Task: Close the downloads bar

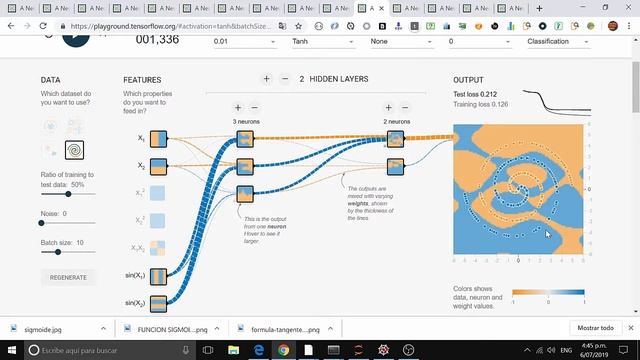Action: (631, 328)
